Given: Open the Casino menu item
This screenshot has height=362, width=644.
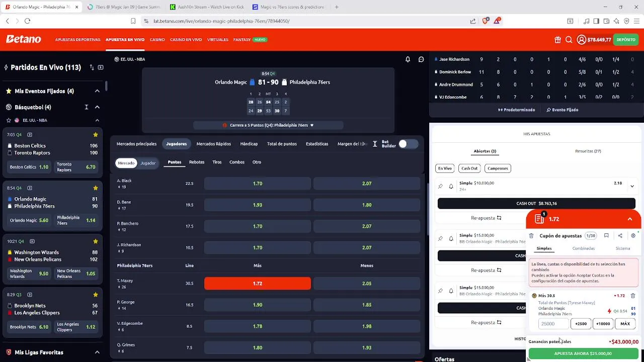Looking at the screenshot, I should [x=157, y=40].
